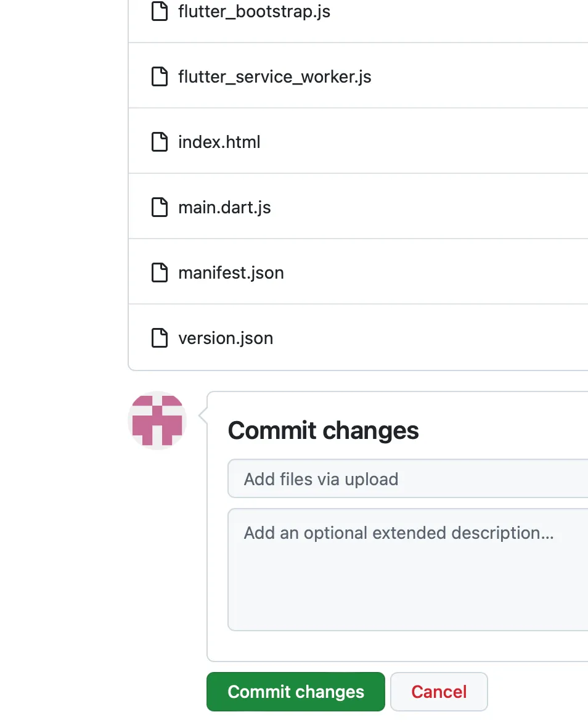The image size is (588, 725).
Task: Click the blank row space right of manifest.json
Action: click(431, 273)
